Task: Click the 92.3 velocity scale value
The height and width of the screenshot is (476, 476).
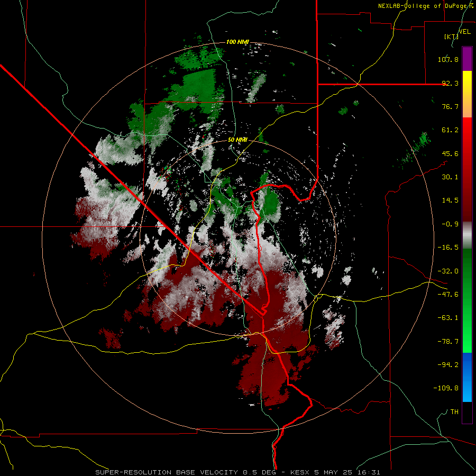Action: 450,83
